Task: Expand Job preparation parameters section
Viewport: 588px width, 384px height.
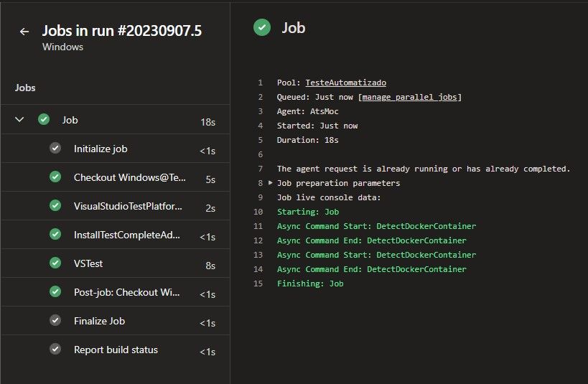Action: [x=271, y=183]
